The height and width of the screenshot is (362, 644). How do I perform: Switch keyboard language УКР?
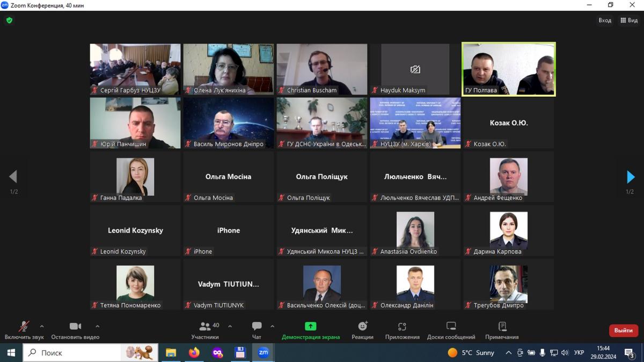579,353
